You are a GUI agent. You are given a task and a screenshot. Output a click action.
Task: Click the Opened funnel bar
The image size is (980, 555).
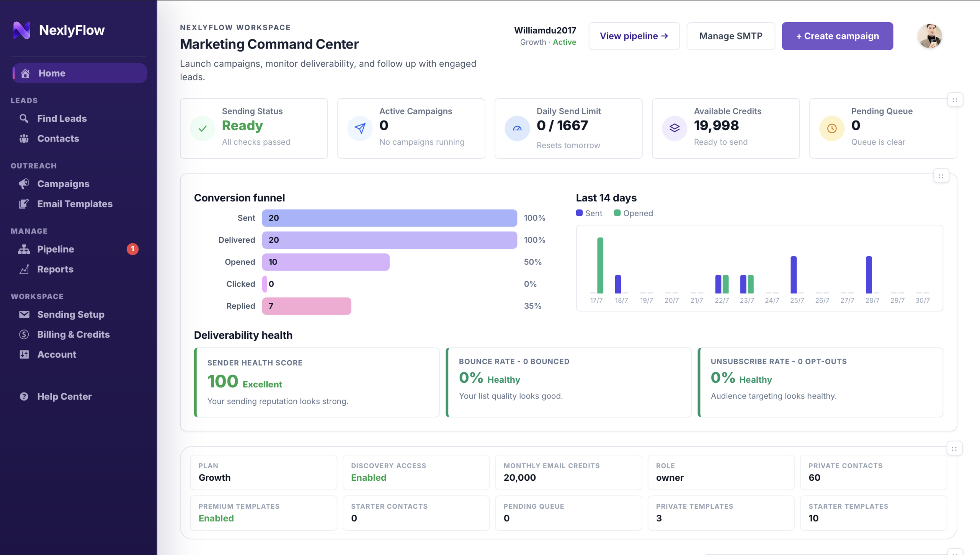325,262
